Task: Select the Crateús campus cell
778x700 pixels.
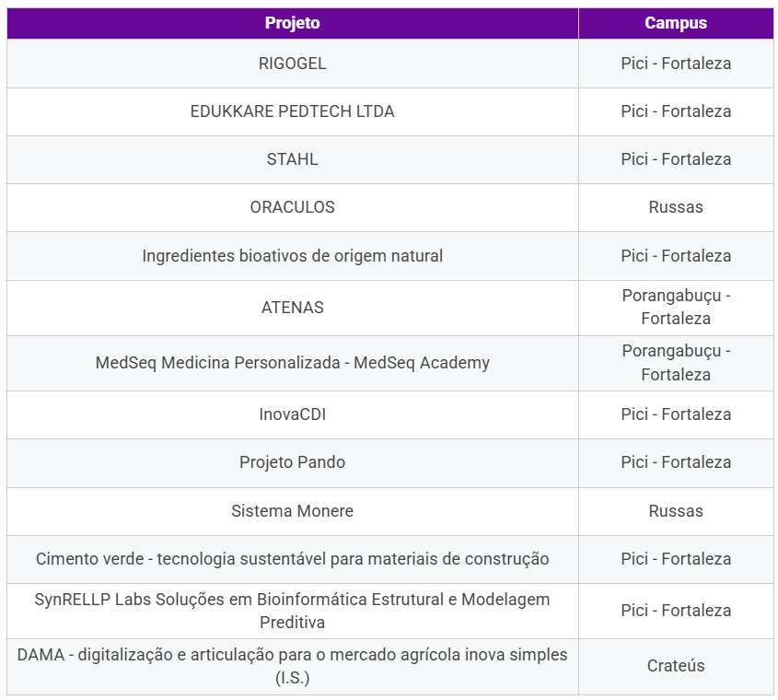Action: point(676,666)
